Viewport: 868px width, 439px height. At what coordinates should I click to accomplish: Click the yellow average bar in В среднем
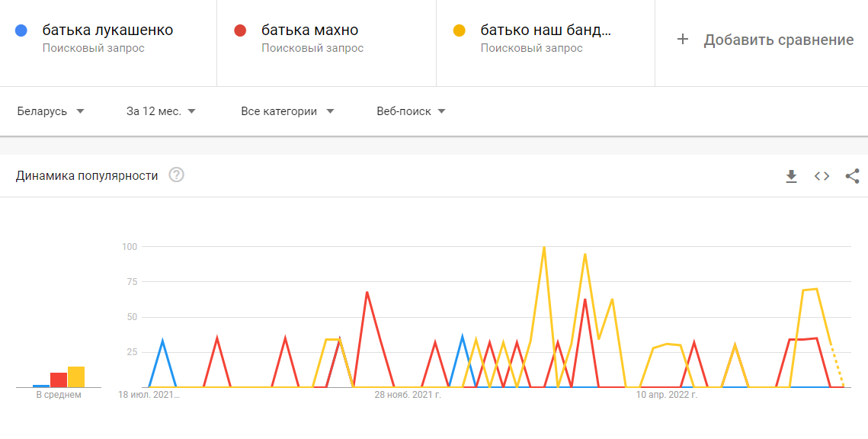pos(76,377)
